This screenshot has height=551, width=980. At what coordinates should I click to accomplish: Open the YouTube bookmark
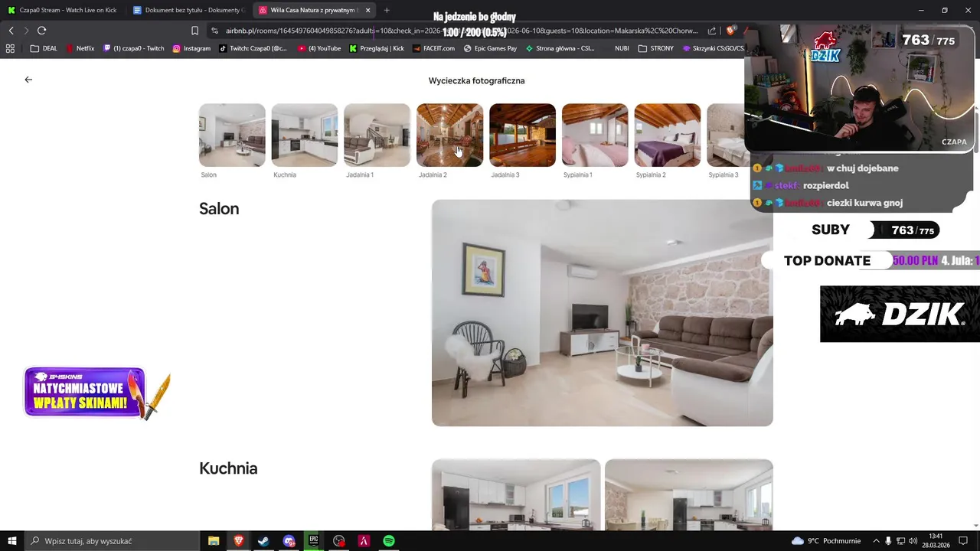tap(319, 48)
